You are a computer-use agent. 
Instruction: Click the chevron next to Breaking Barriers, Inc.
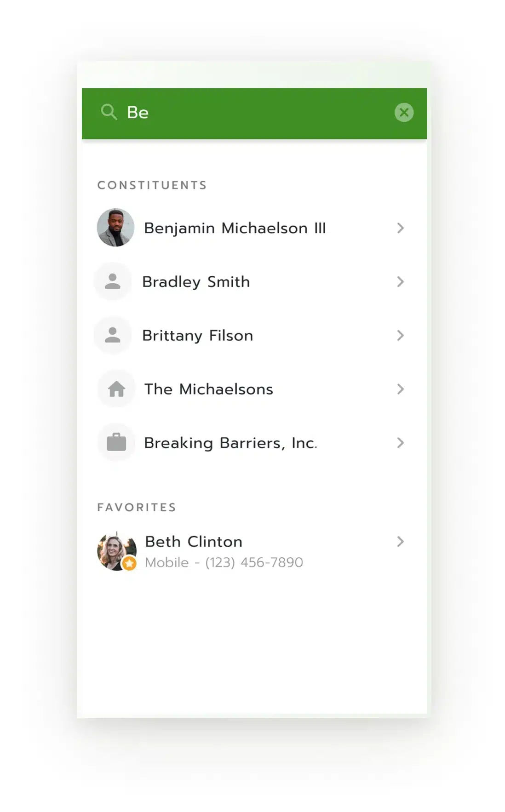point(400,443)
